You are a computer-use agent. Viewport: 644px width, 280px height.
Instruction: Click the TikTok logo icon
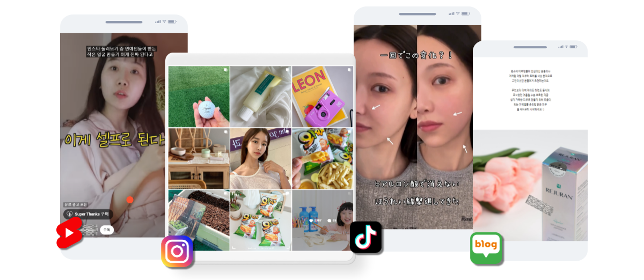(366, 237)
